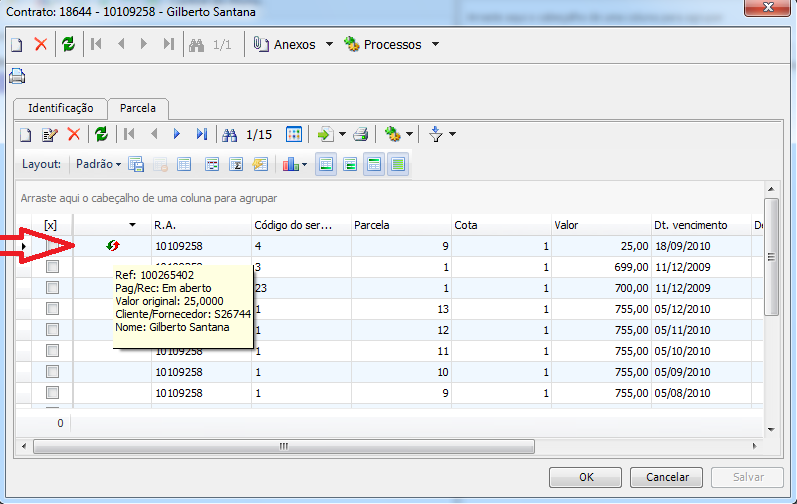Screen dimensions: 797x504
Task: Check the box in the 700,00 row
Action: [x=52, y=288]
